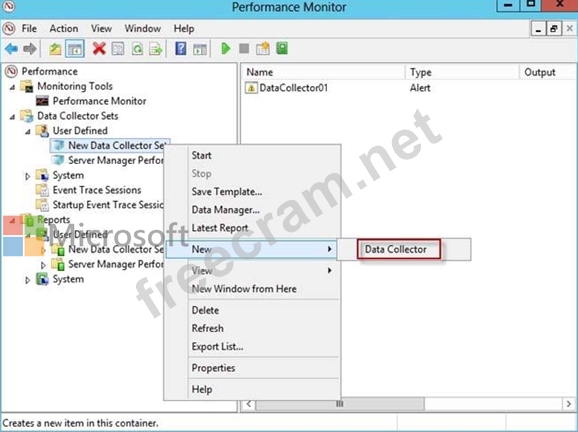The height and width of the screenshot is (432, 578).
Task: Click the Refresh toolbar icon
Action: 137,49
